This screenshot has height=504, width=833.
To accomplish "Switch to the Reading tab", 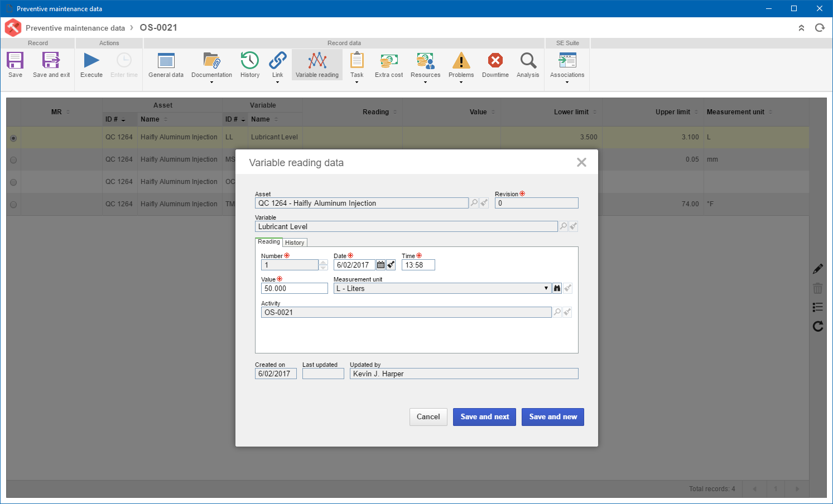I will tap(269, 241).
